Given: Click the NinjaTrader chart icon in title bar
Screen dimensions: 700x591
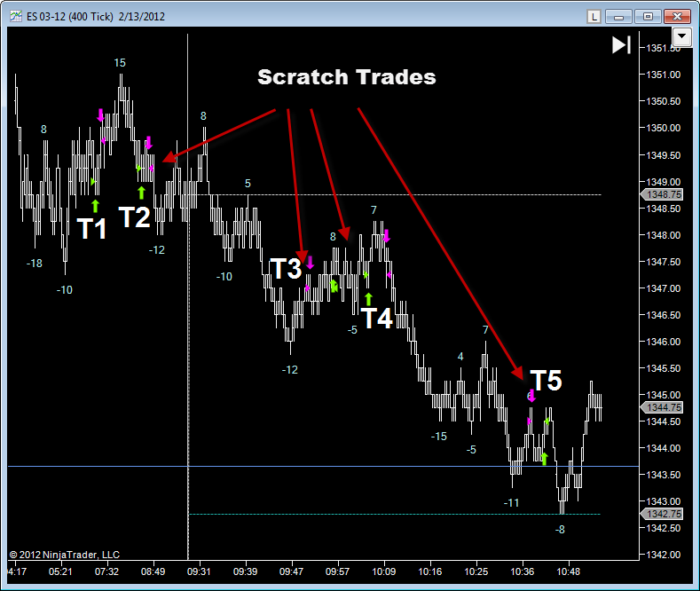Looking at the screenshot, I should pyautogui.click(x=16, y=17).
